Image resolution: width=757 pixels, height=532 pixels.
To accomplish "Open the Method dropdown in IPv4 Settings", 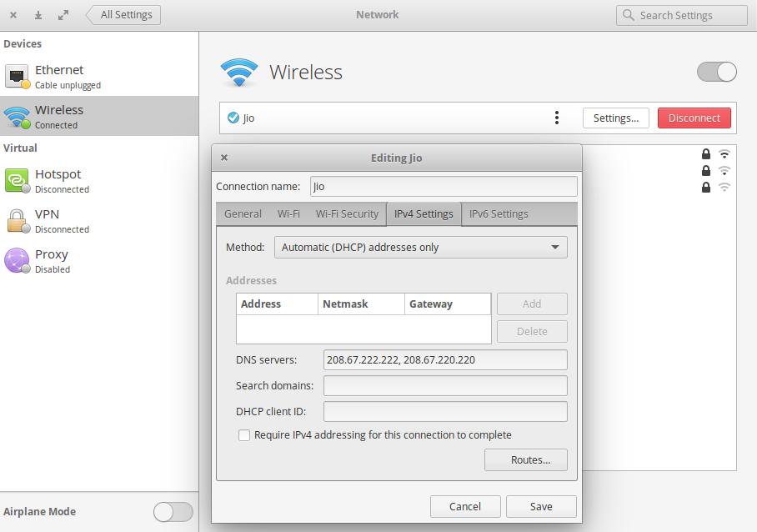I will pyautogui.click(x=420, y=247).
